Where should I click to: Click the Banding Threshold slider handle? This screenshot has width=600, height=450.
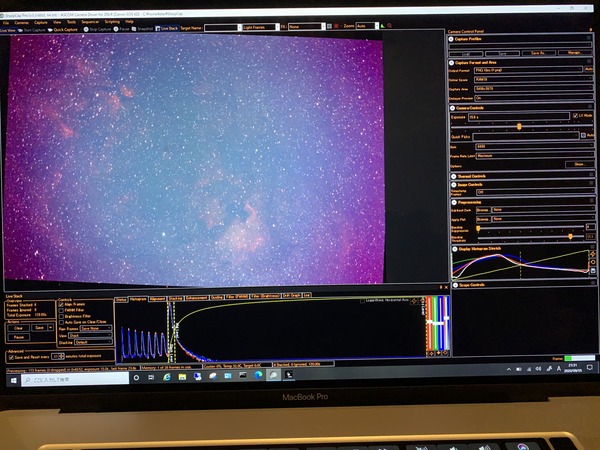click(x=571, y=237)
